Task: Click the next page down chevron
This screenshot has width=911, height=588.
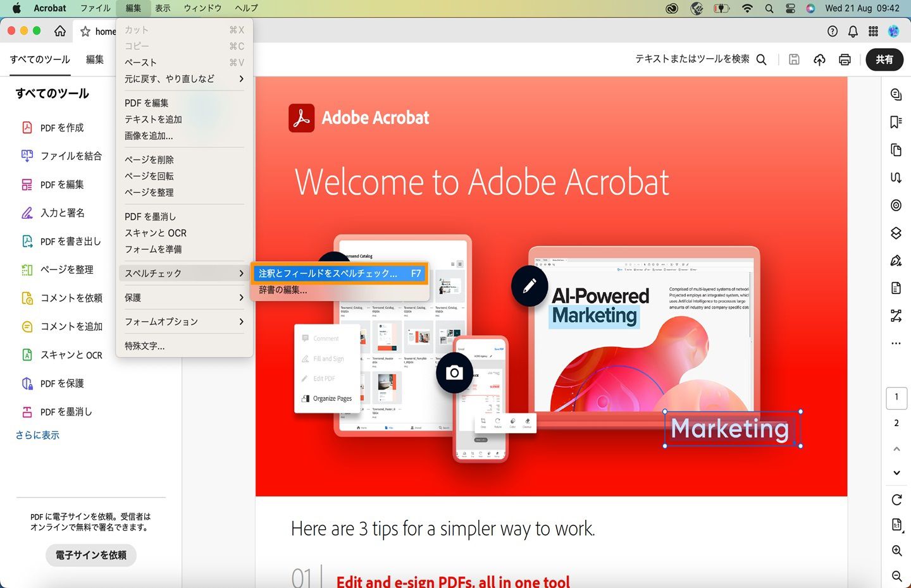Action: click(x=896, y=472)
